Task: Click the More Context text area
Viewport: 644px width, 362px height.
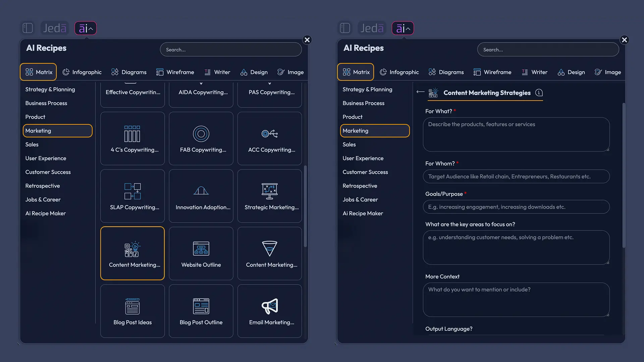Action: 516,300
